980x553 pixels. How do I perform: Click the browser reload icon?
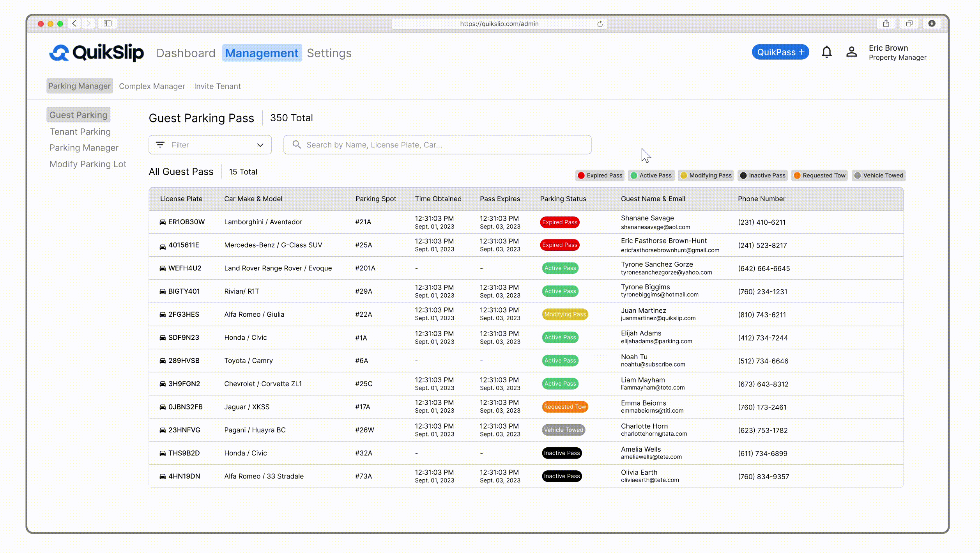pyautogui.click(x=600, y=24)
